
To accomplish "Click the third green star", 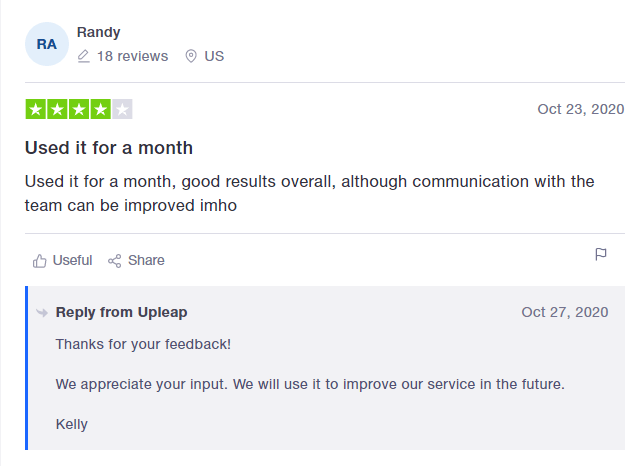I will click(x=79, y=109).
